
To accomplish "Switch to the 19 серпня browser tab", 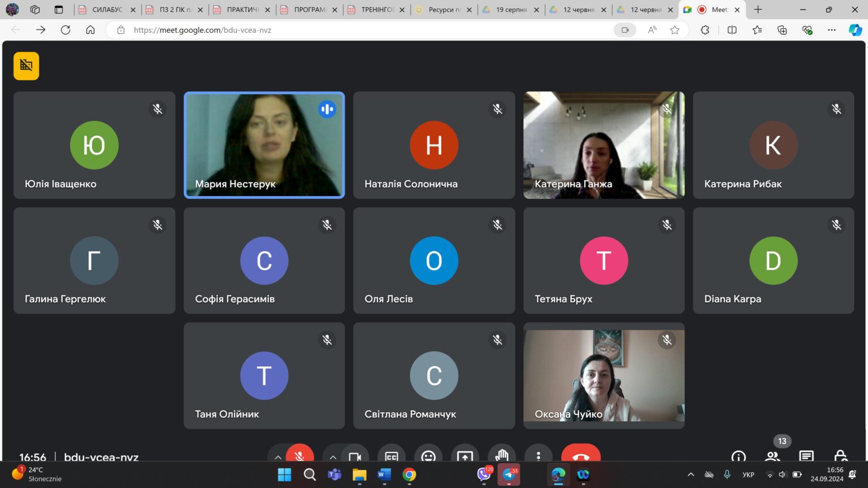I will [x=510, y=10].
